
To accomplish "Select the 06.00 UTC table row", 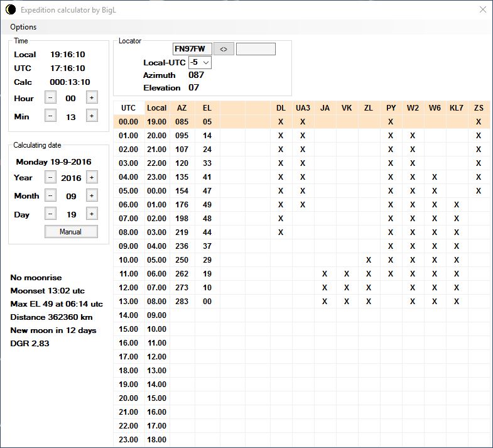I will pos(301,204).
